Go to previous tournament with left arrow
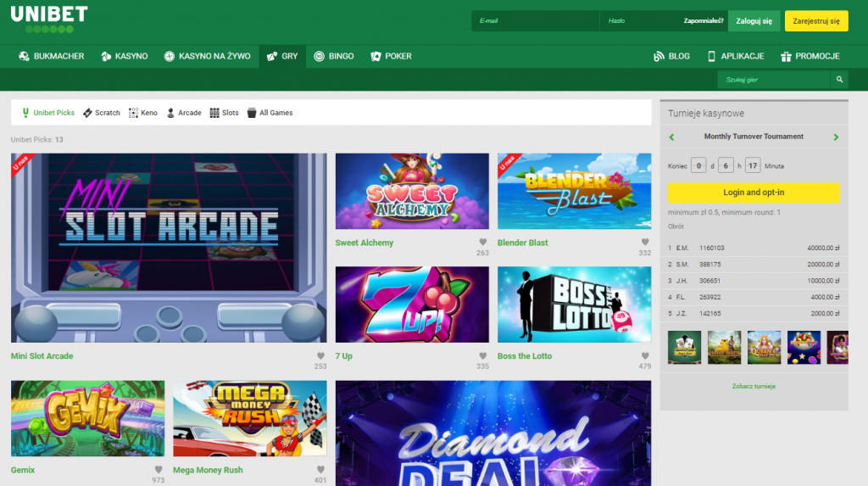This screenshot has height=486, width=868. coord(671,137)
